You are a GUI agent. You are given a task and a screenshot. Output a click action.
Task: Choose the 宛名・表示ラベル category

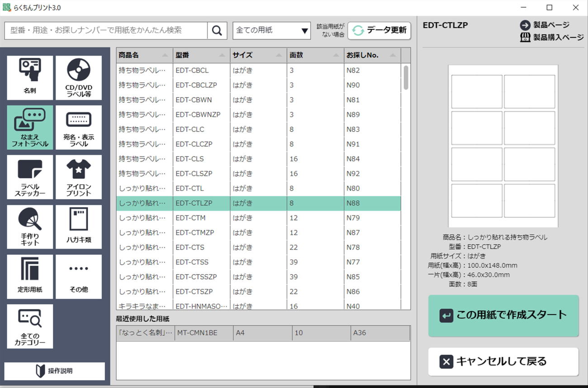click(79, 127)
